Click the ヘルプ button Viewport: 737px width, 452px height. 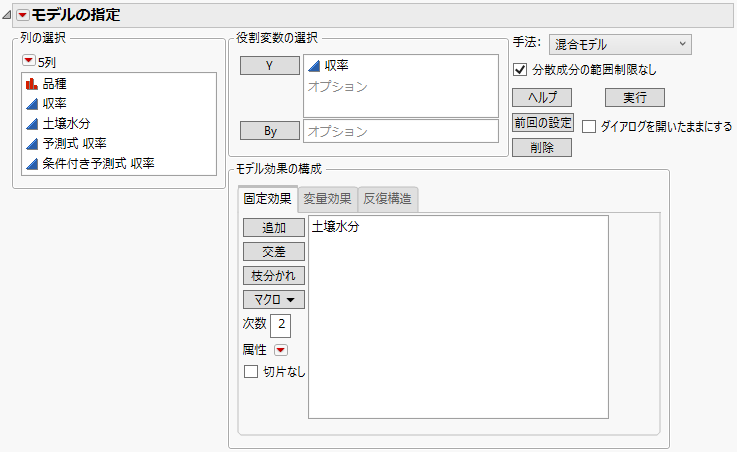click(x=542, y=98)
